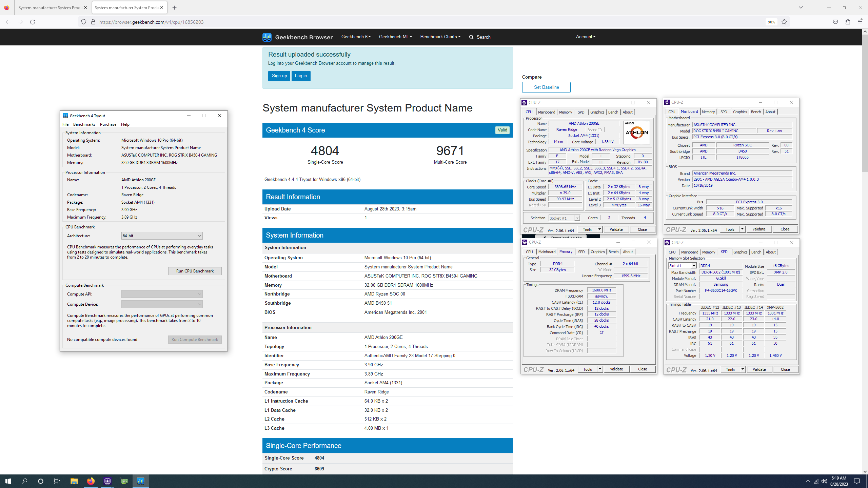The width and height of the screenshot is (868, 488).
Task: Open Cortana from the taskbar
Action: pyautogui.click(x=41, y=481)
